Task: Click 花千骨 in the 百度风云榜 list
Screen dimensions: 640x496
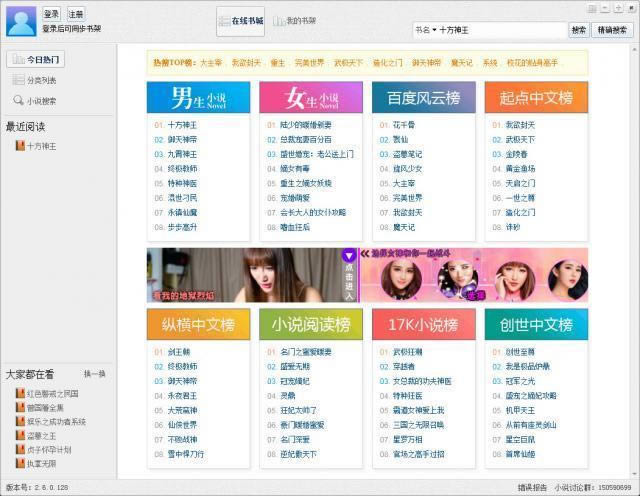Action: coord(404,125)
